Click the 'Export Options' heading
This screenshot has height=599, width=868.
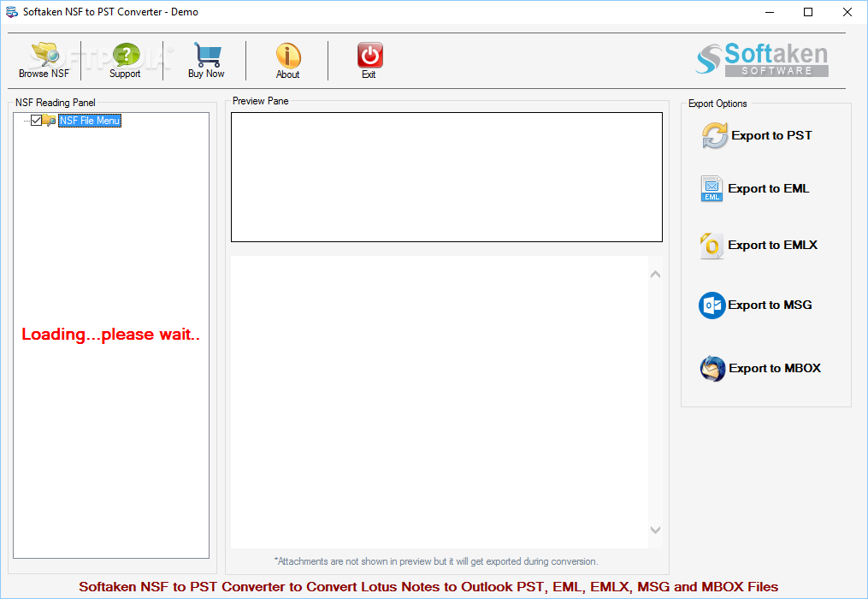(x=717, y=104)
